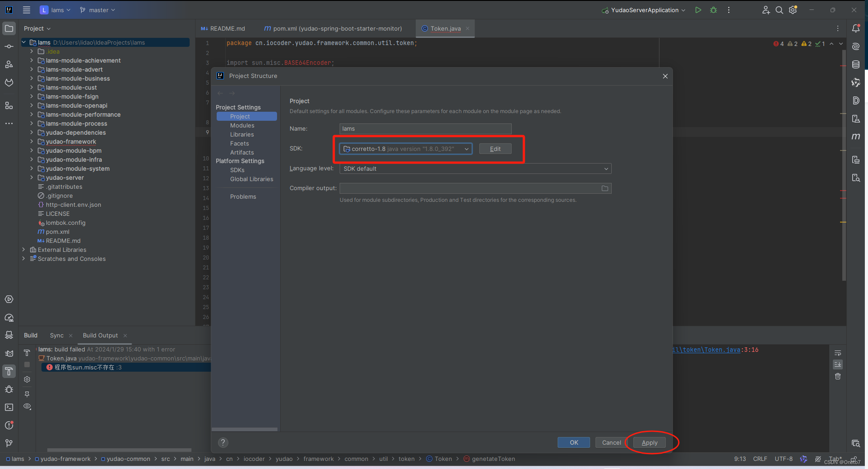Select the Sync build tab
The width and height of the screenshot is (868, 469).
tap(57, 335)
